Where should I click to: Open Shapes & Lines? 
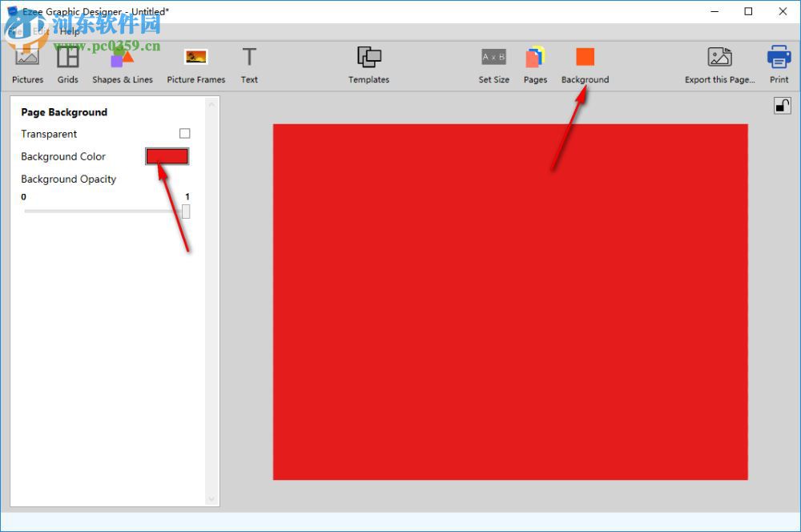[122, 64]
